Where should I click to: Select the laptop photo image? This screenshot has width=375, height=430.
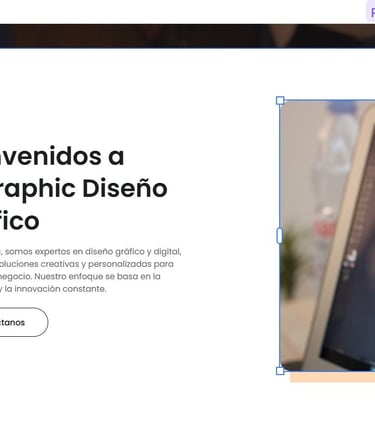(x=327, y=236)
